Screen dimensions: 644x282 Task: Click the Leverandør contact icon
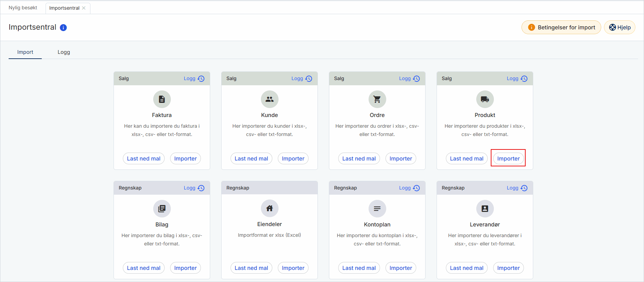pyautogui.click(x=485, y=208)
